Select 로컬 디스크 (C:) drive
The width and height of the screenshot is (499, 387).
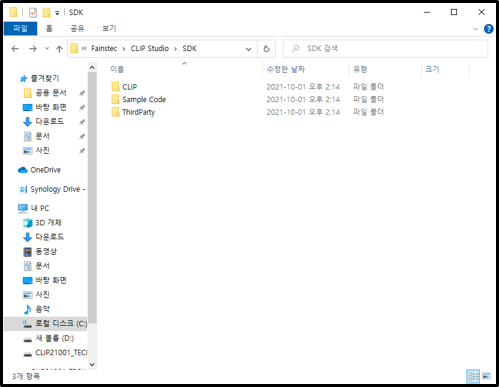[x=46, y=324]
